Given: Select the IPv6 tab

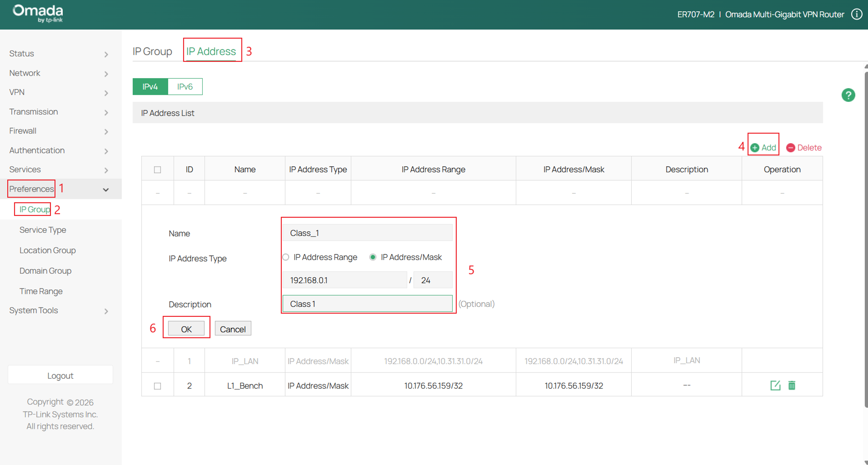Looking at the screenshot, I should 185,87.
